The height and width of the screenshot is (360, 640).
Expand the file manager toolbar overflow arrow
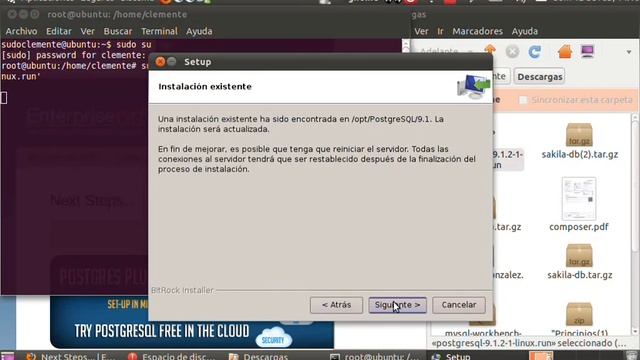[629, 52]
